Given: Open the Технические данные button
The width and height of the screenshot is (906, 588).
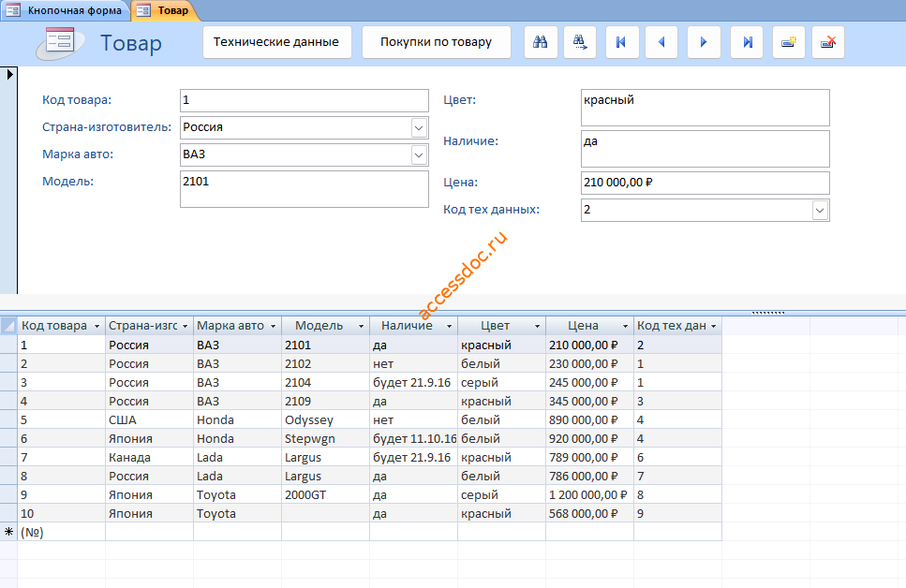Looking at the screenshot, I should click(276, 42).
